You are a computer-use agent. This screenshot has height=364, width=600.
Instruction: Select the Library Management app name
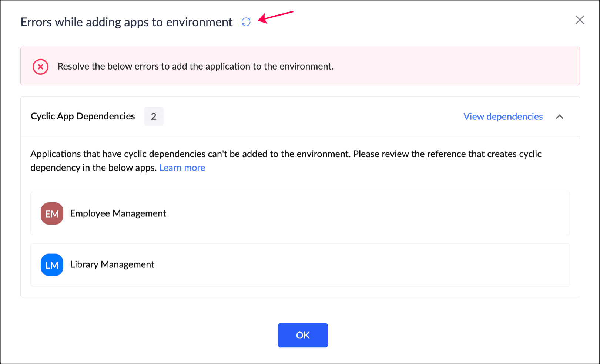[112, 264]
